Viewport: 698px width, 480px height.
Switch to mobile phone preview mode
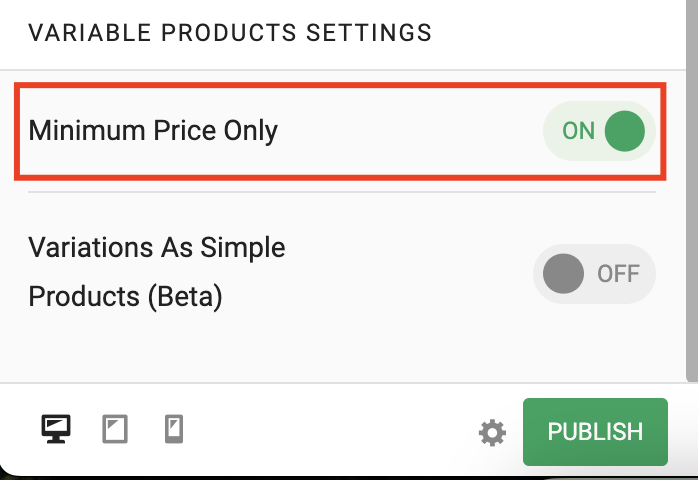click(x=174, y=429)
